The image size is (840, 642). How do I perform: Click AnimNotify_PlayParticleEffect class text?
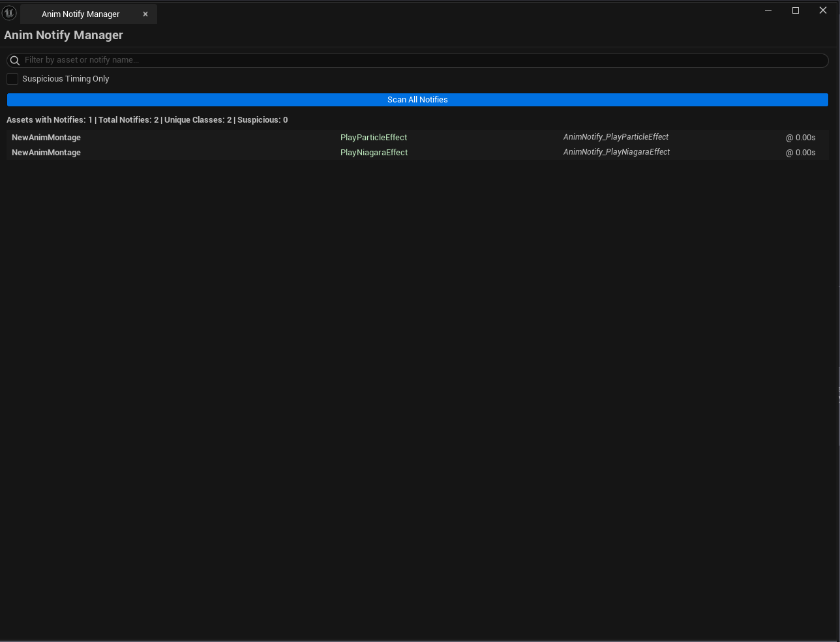(x=616, y=137)
